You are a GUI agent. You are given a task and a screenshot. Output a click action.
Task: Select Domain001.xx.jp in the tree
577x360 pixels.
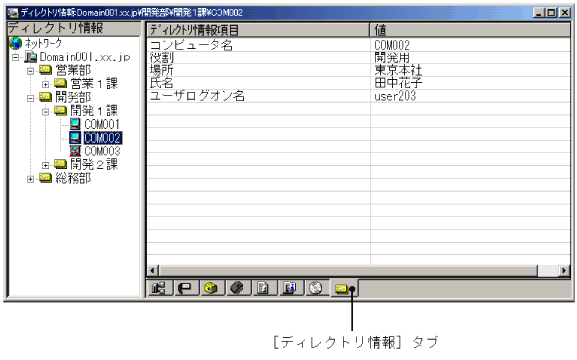85,57
